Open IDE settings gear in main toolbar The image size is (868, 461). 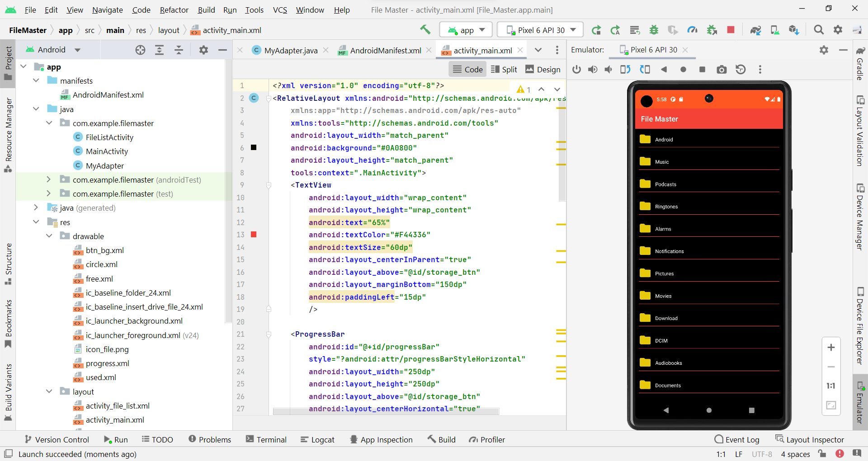(x=838, y=30)
